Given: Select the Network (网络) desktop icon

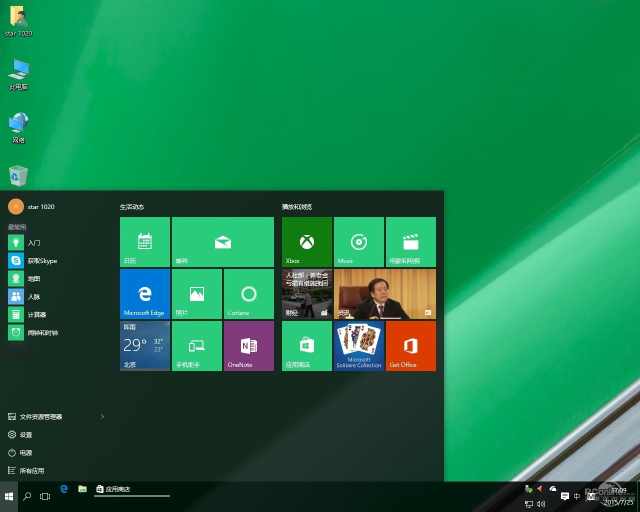Looking at the screenshot, I should (18, 127).
